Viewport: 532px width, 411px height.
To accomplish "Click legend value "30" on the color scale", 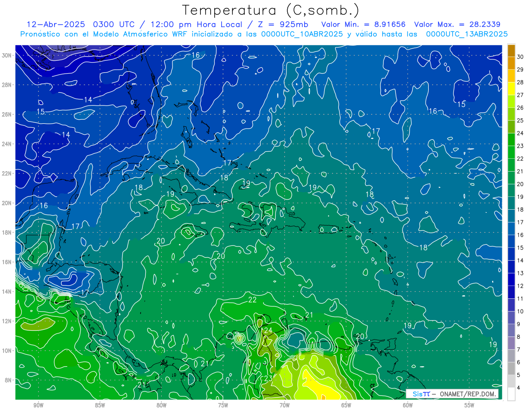I will (520, 57).
